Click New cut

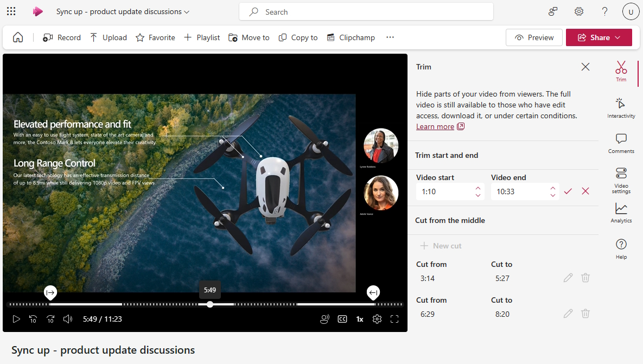tap(441, 246)
